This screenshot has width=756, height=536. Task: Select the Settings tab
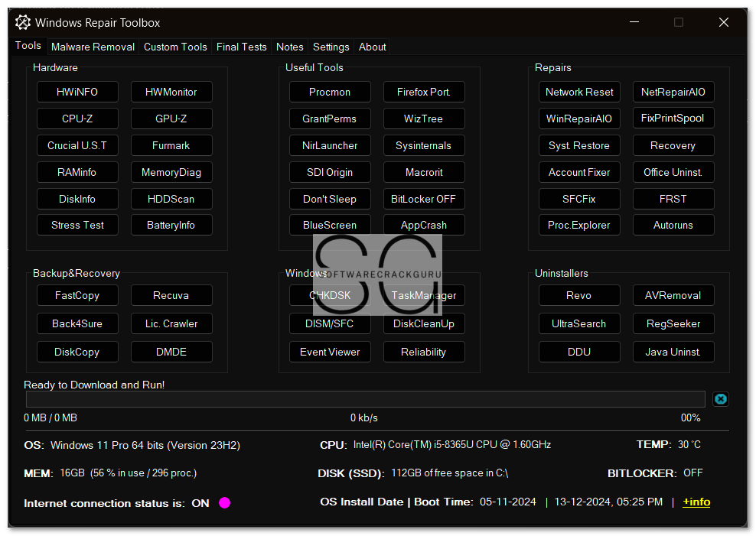pyautogui.click(x=331, y=47)
